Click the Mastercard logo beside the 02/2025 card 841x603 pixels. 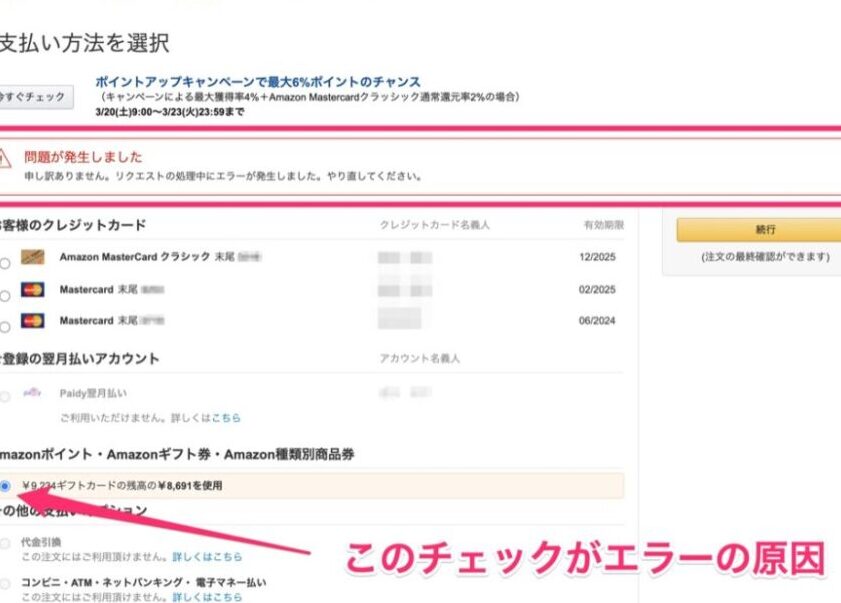click(33, 290)
